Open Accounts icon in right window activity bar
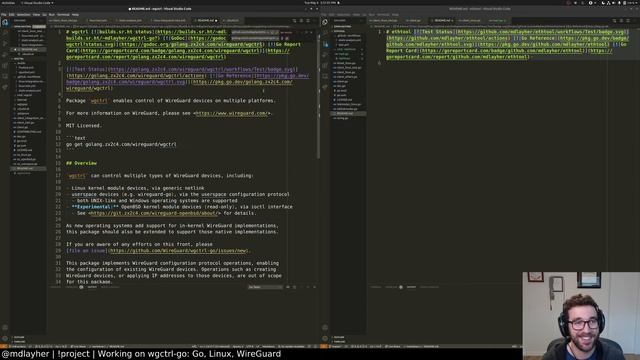 325,328
